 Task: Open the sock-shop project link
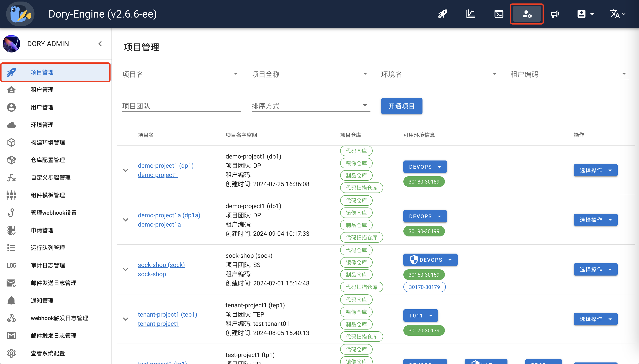tap(161, 265)
